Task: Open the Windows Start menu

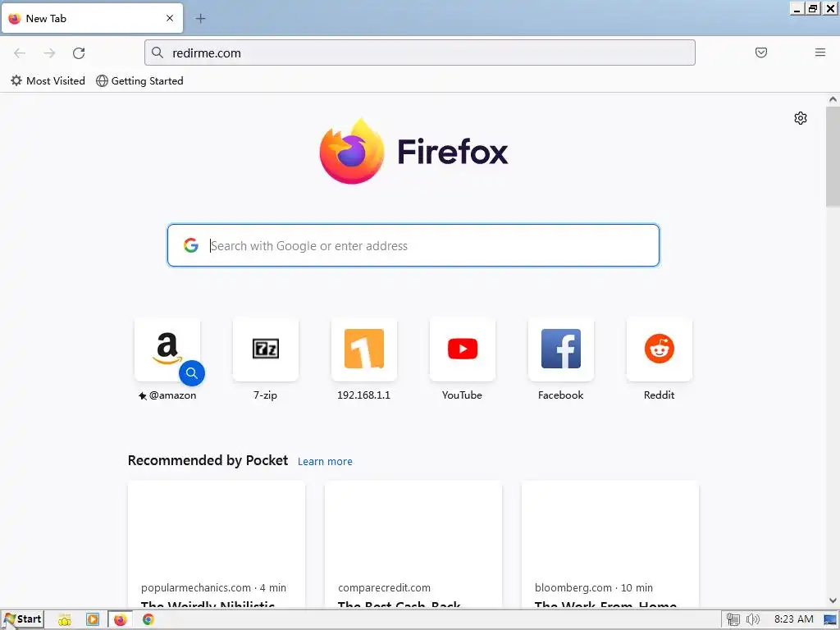Action: coord(22,619)
